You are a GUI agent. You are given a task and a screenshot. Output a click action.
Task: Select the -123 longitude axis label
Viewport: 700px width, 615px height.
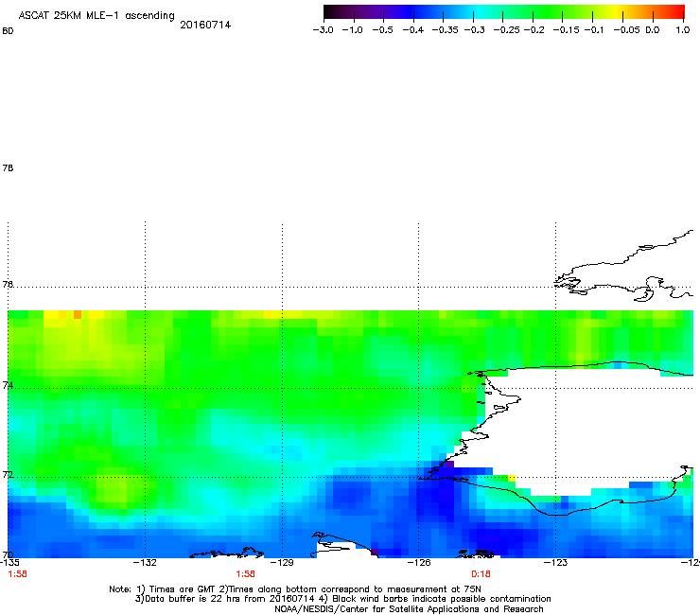pos(555,562)
